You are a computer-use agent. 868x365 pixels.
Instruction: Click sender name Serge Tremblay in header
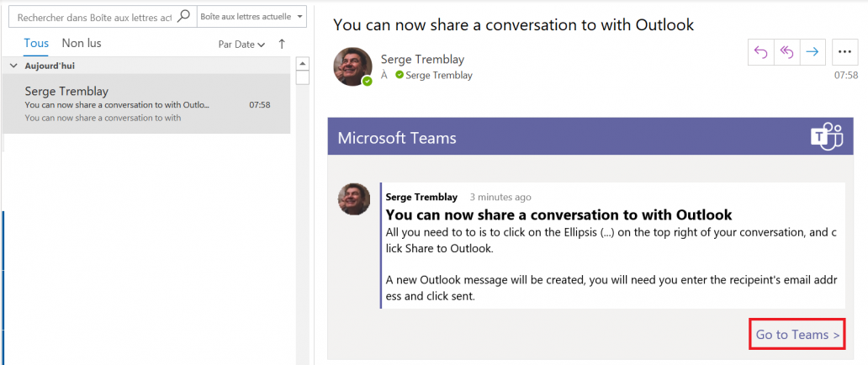pos(422,59)
